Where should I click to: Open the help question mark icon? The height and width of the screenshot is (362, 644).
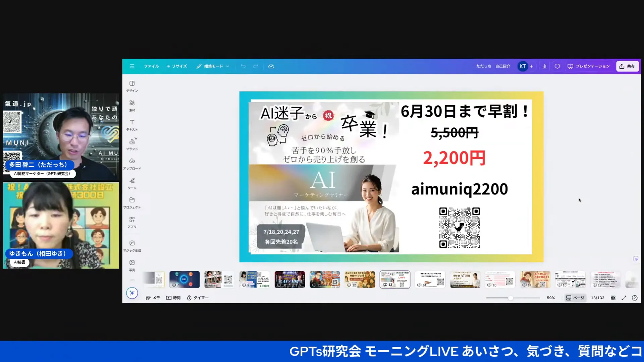(x=635, y=298)
